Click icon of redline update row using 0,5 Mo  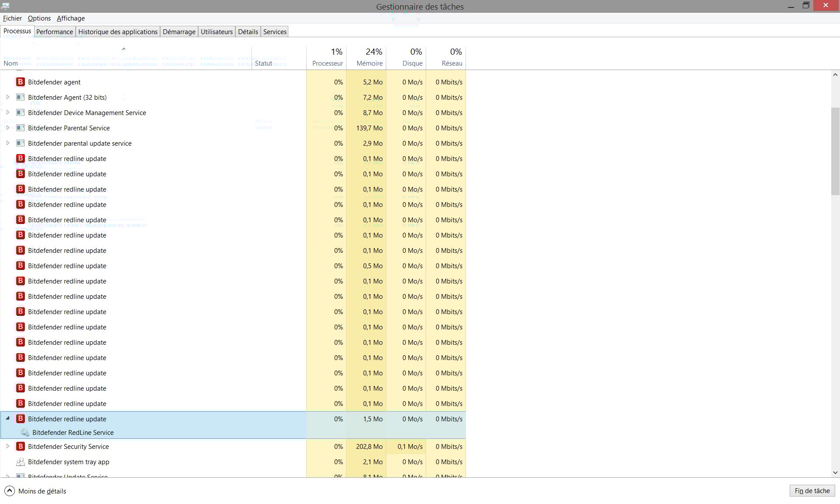(20, 266)
